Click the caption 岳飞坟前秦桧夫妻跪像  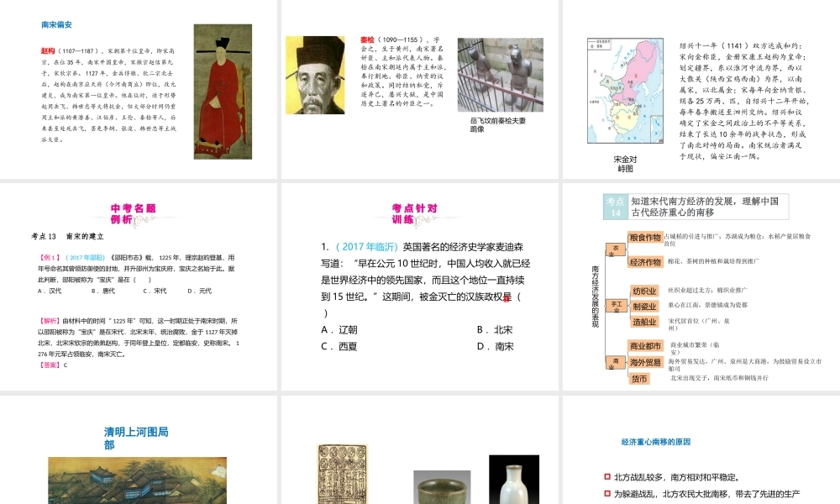(497, 125)
